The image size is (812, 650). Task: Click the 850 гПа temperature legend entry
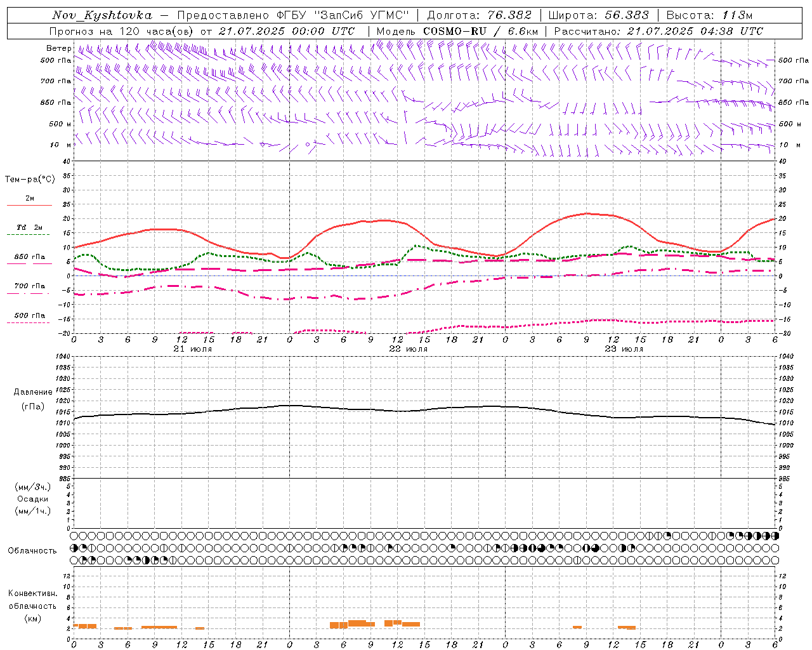coord(29,257)
